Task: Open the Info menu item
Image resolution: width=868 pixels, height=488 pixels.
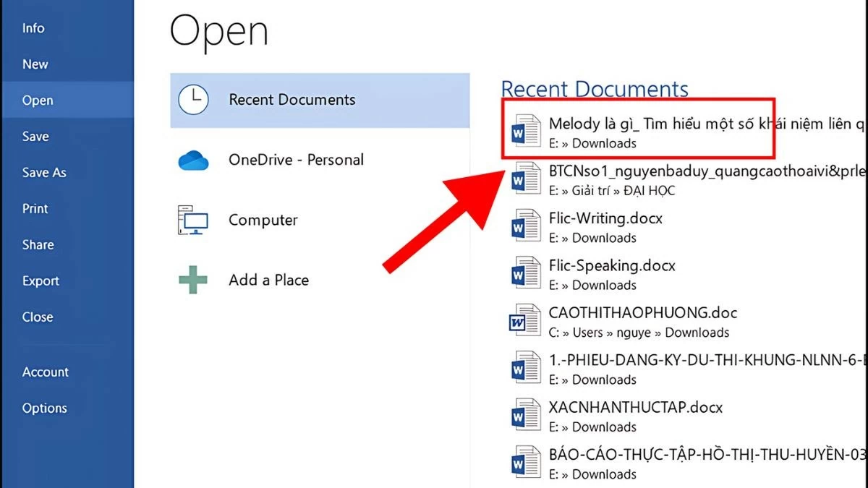Action: click(33, 28)
